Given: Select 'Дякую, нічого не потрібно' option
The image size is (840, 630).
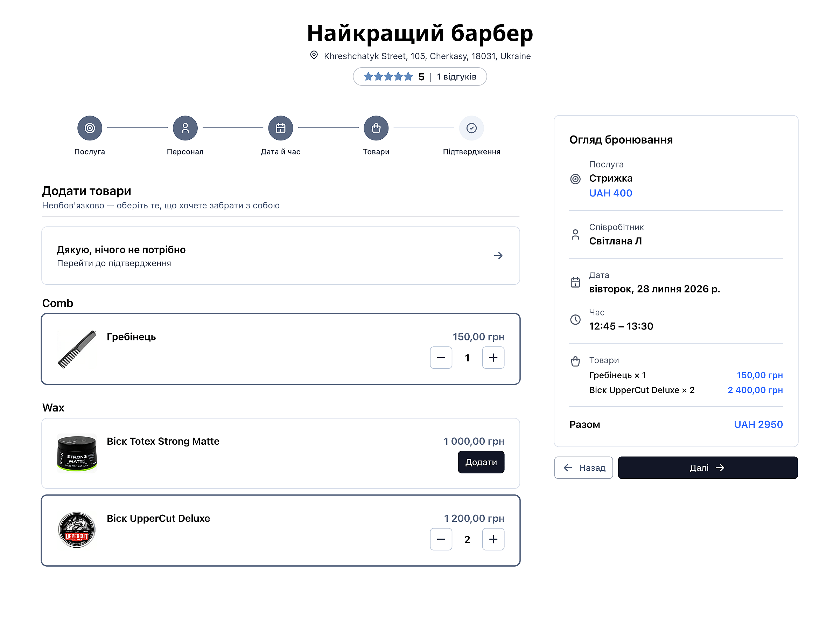Looking at the screenshot, I should [x=281, y=256].
